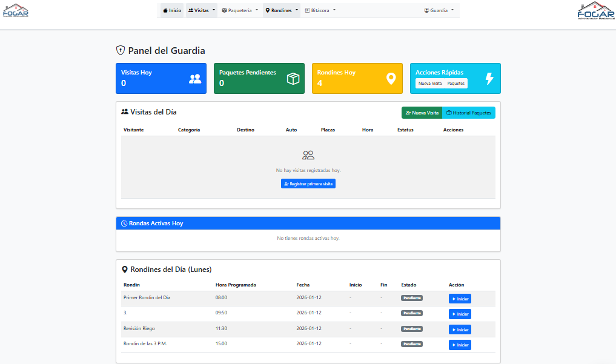Click the box icon in Paquetes Pendientes card

[x=293, y=79]
